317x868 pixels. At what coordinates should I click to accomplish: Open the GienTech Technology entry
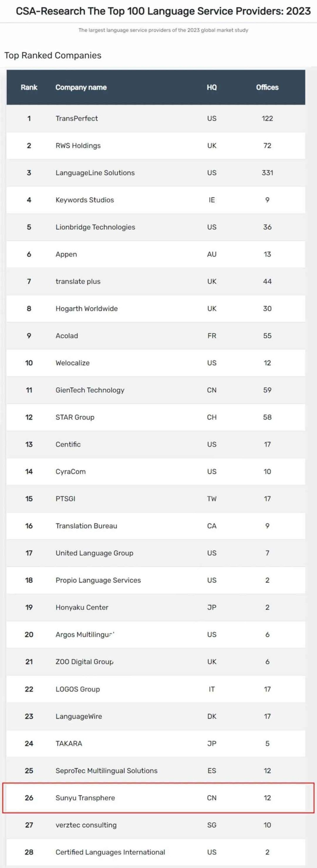tap(90, 390)
